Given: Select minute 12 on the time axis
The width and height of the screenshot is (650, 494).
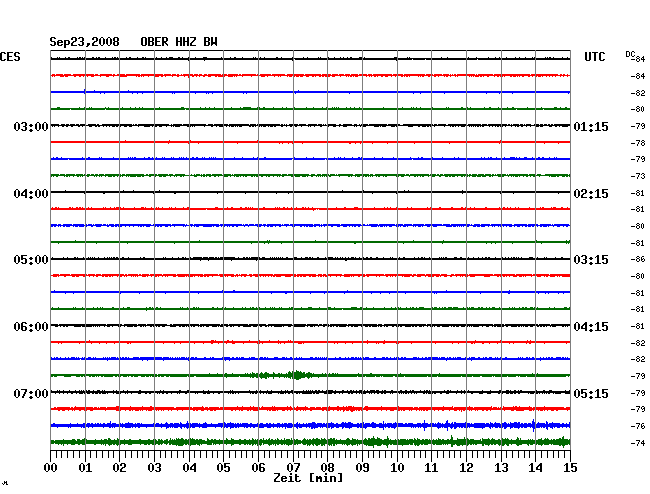Looking at the screenshot, I should click(466, 468).
